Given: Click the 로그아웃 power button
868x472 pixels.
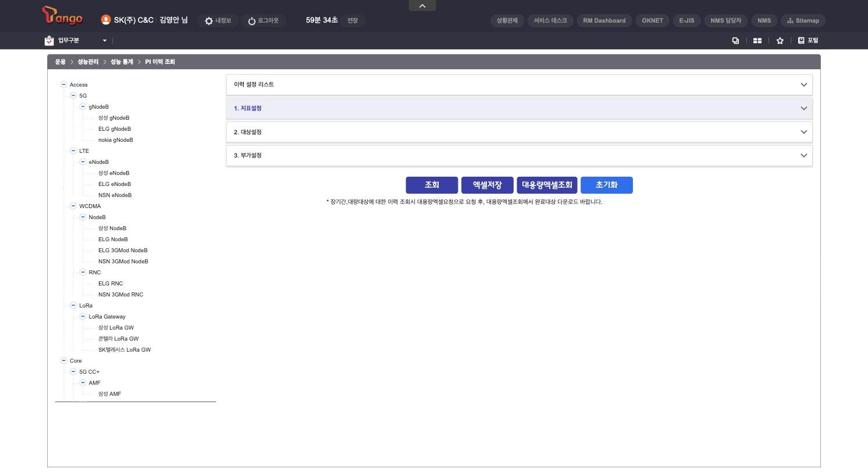Looking at the screenshot, I should [263, 20].
